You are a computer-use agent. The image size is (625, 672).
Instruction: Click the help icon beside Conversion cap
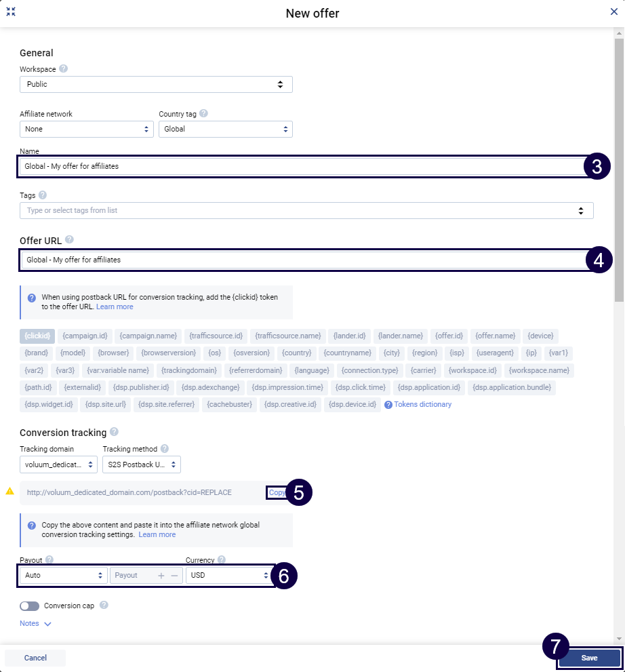(x=104, y=606)
